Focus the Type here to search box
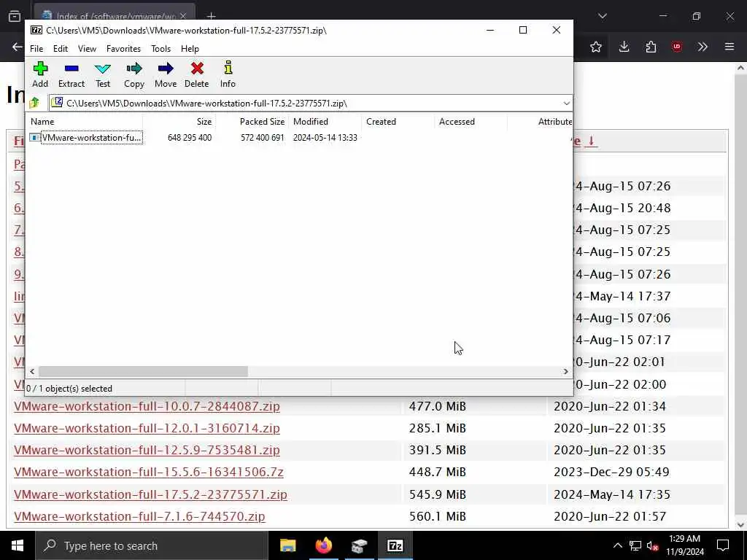 [152, 545]
